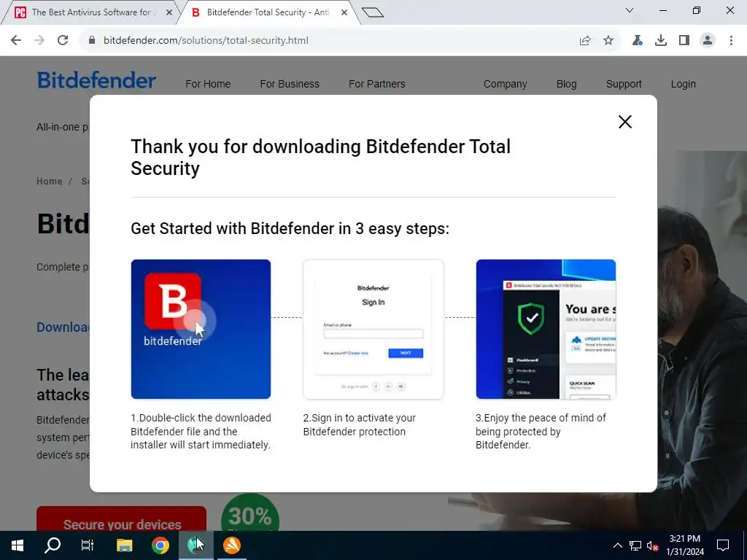View site security lock info

(x=92, y=41)
